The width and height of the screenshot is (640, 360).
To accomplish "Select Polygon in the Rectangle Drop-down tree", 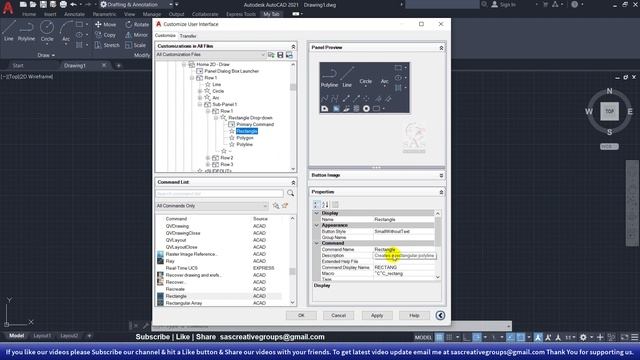I will 245,138.
